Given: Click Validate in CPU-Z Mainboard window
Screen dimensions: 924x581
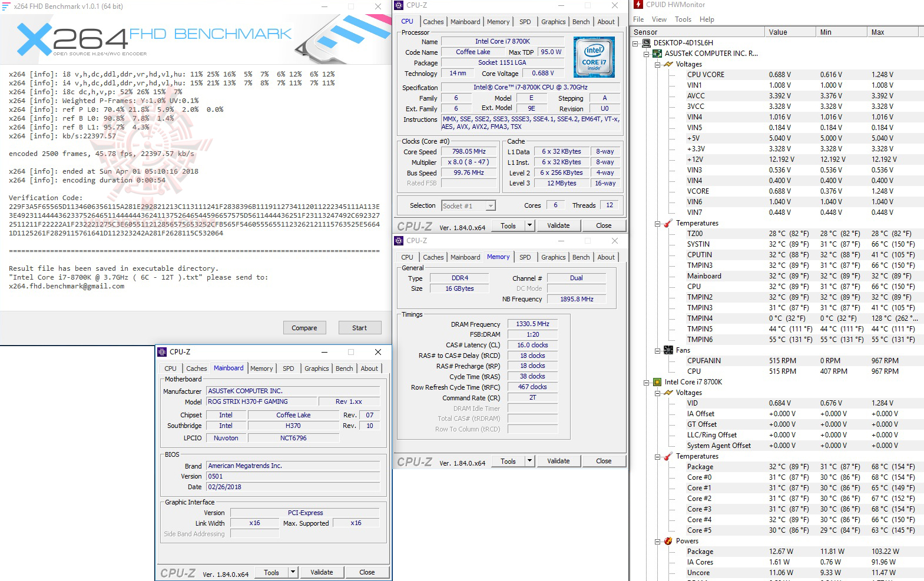Looking at the screenshot, I should click(322, 572).
